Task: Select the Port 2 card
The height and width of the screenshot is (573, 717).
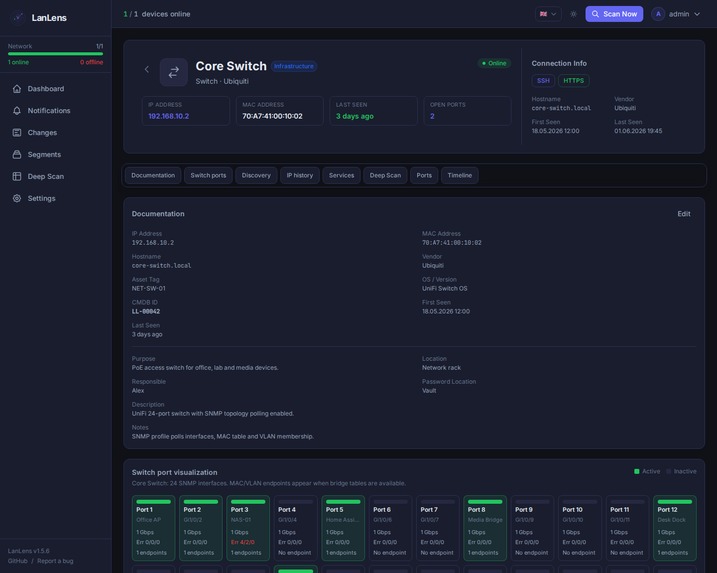Action: 201,528
